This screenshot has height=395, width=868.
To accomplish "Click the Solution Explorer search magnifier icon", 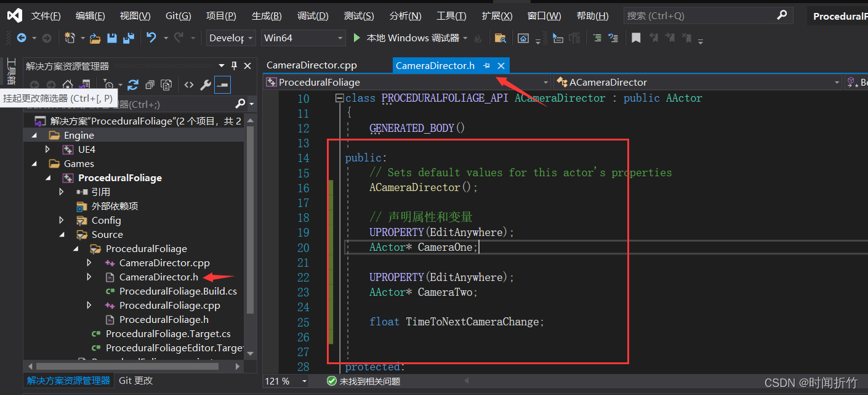I will click(240, 104).
